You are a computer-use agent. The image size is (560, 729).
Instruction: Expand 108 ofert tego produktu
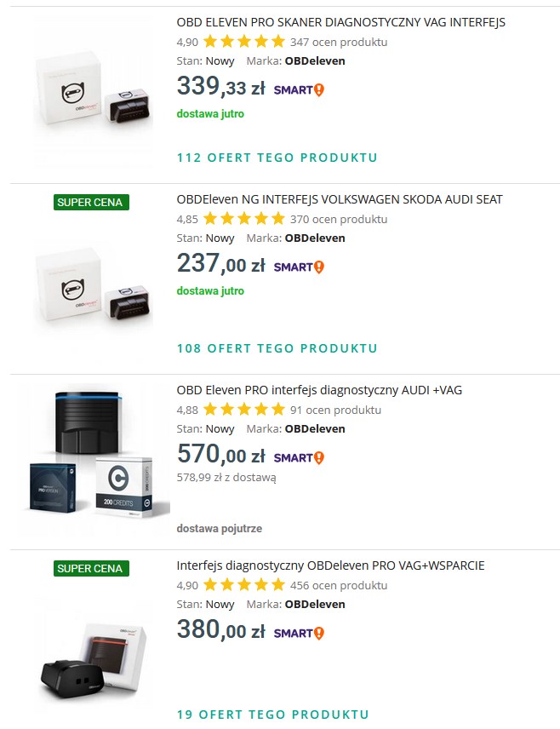pyautogui.click(x=277, y=348)
